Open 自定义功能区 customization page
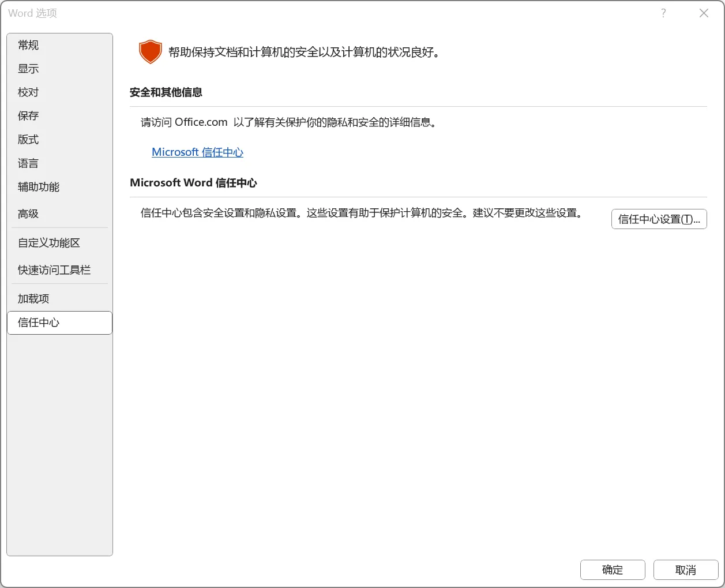Viewport: 725px width, 588px height. coord(48,242)
